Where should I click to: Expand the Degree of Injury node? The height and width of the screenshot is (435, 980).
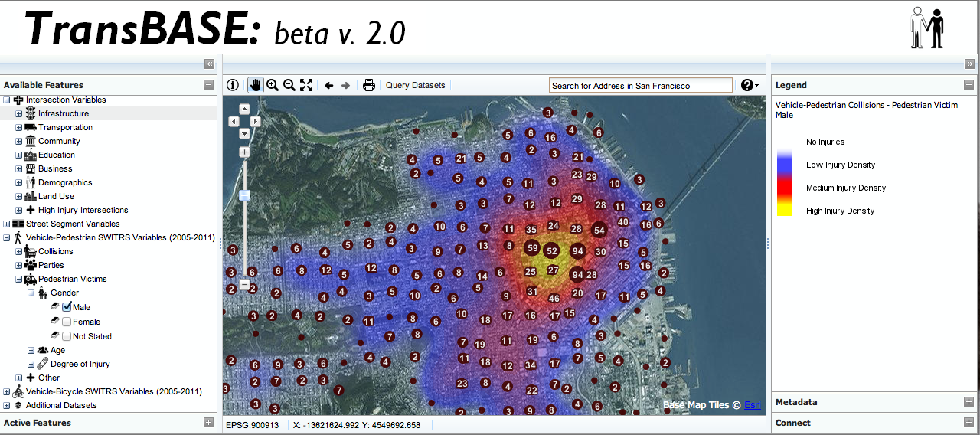point(31,364)
